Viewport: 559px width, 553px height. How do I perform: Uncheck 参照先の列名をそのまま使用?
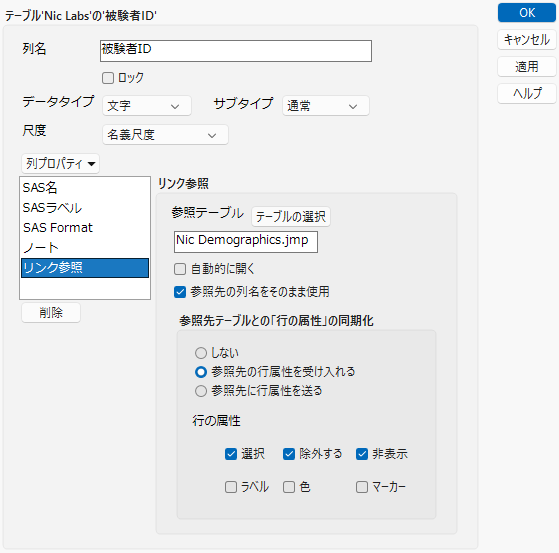pyautogui.click(x=180, y=292)
